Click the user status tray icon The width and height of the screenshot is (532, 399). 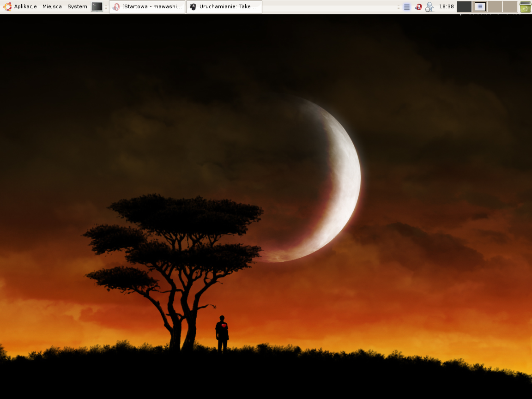(429, 7)
